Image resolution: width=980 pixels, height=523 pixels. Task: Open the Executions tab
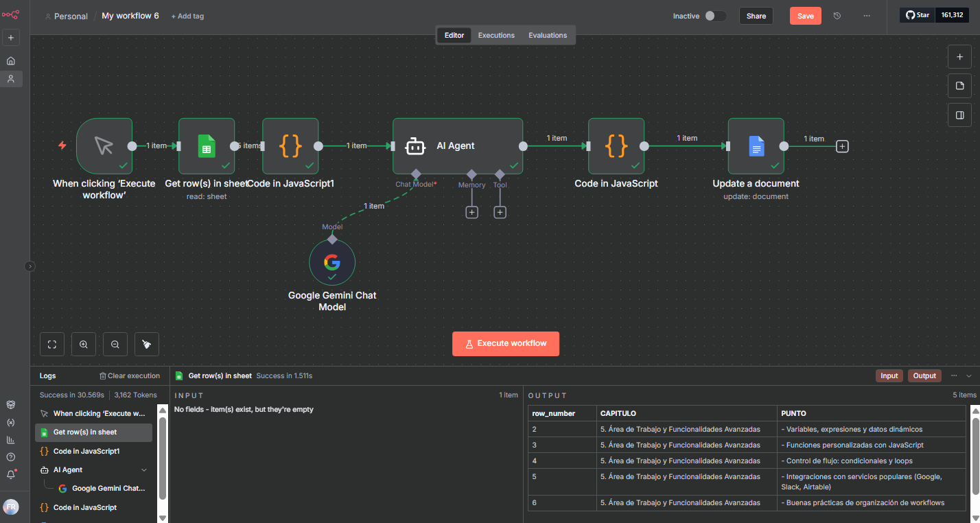[496, 35]
